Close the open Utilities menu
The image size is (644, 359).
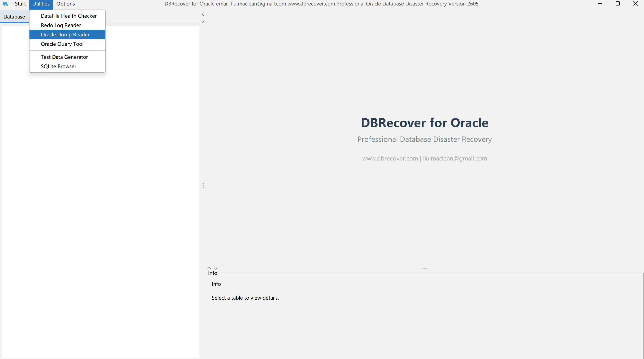[41, 4]
